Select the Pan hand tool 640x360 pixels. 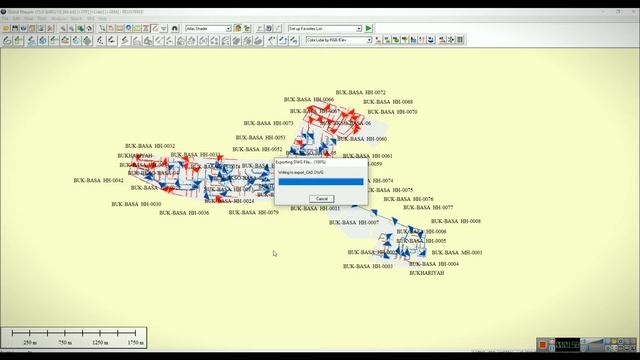[x=111, y=29]
